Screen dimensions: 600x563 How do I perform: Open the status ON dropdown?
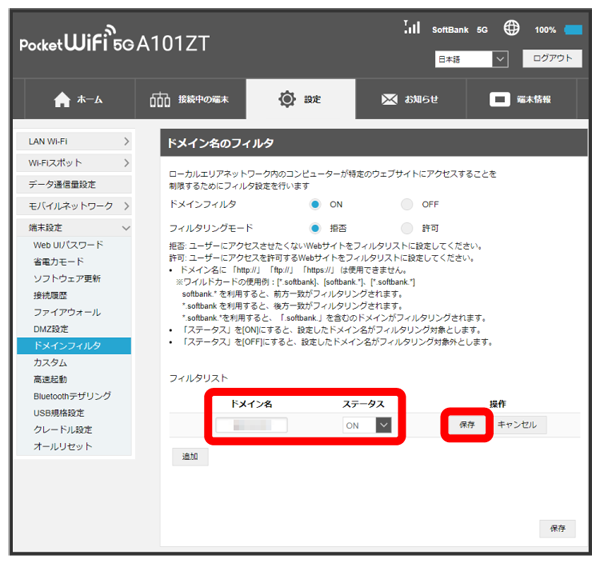[365, 425]
